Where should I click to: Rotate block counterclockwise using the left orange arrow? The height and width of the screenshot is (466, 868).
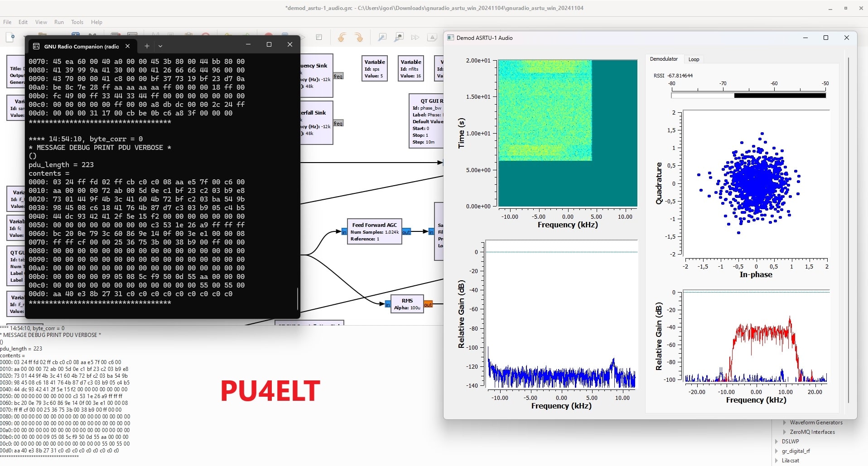coord(342,37)
